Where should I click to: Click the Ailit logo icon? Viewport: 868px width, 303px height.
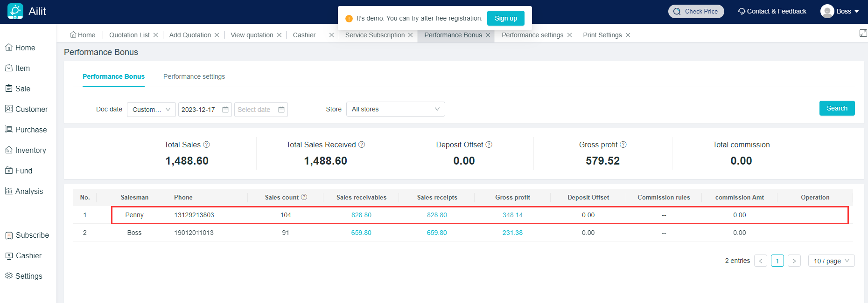[15, 11]
